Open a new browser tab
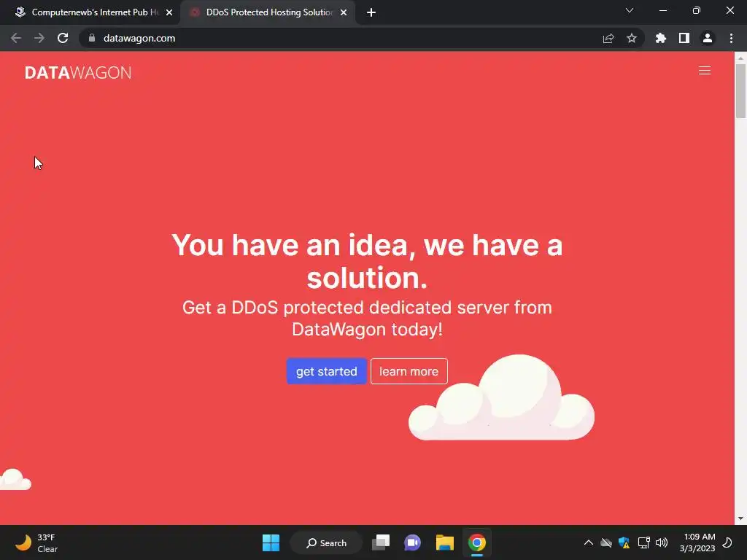The image size is (747, 560). coord(371,12)
